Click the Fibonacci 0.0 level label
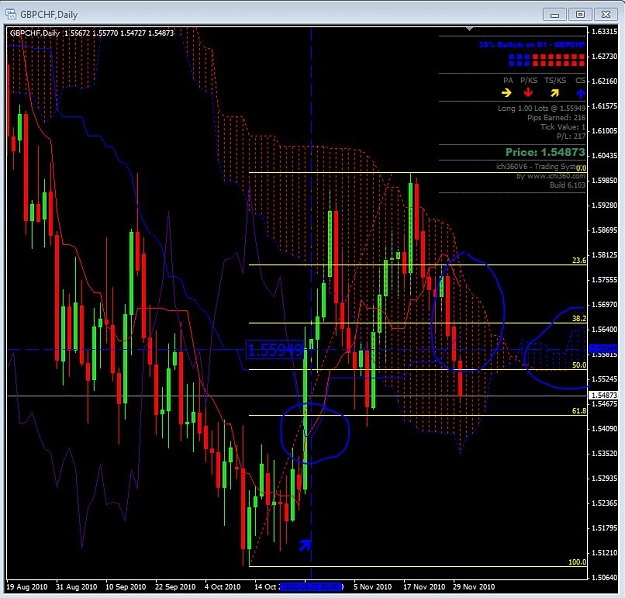Image resolution: width=625 pixels, height=598 pixels. coord(581,168)
